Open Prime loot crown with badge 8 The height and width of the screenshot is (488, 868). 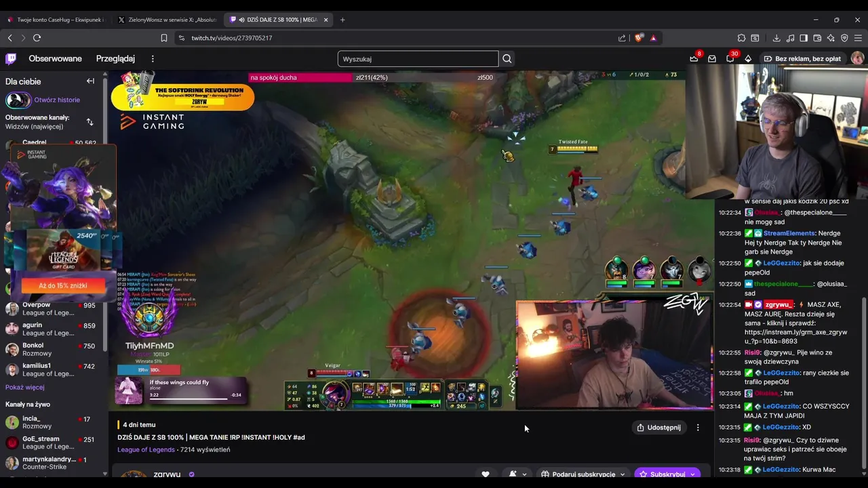pos(694,59)
